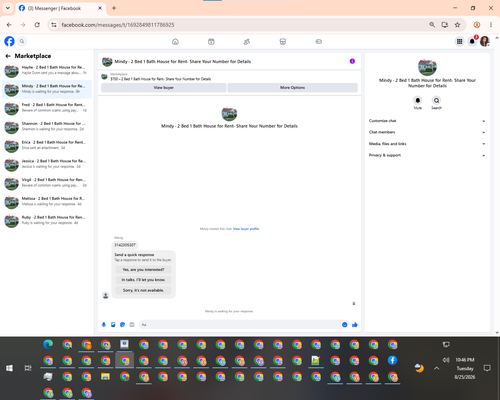Open the Facebook search icon
The height and width of the screenshot is (400, 500).
[x=22, y=41]
